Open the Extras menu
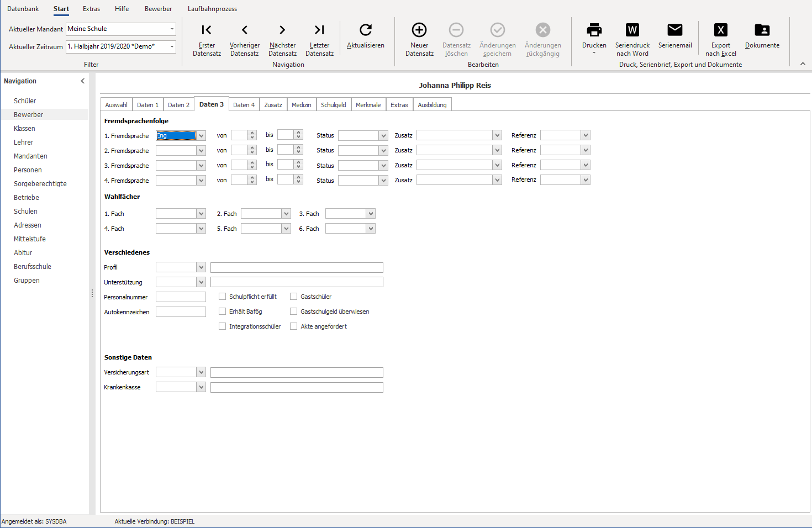This screenshot has width=812, height=528. coord(91,9)
